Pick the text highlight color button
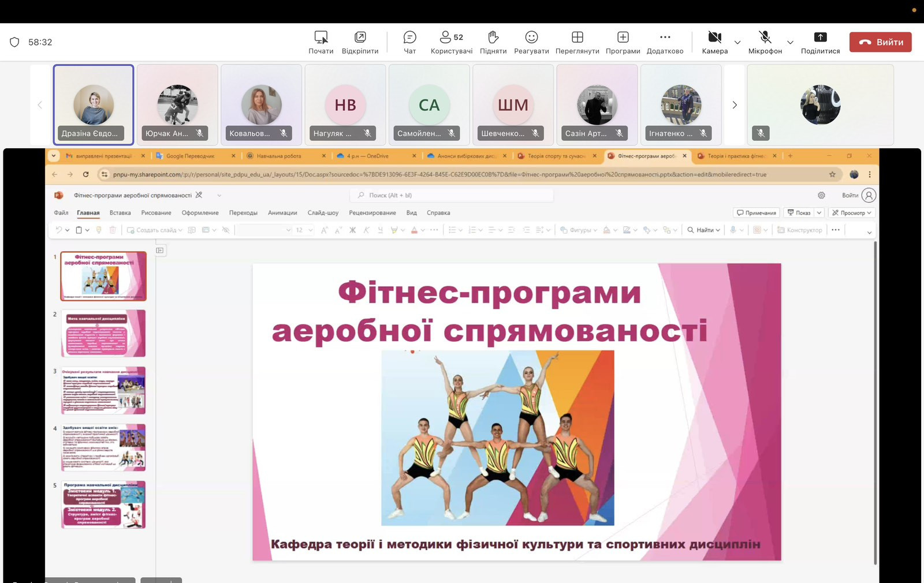This screenshot has width=924, height=583. 394,230
